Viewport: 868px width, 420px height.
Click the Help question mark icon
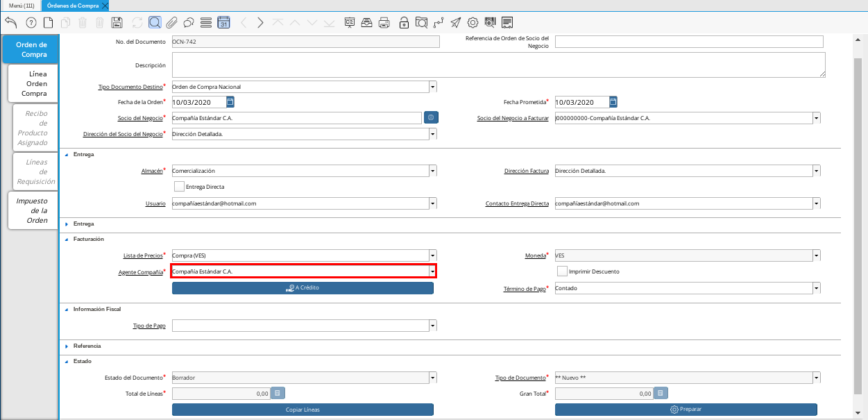pos(31,22)
